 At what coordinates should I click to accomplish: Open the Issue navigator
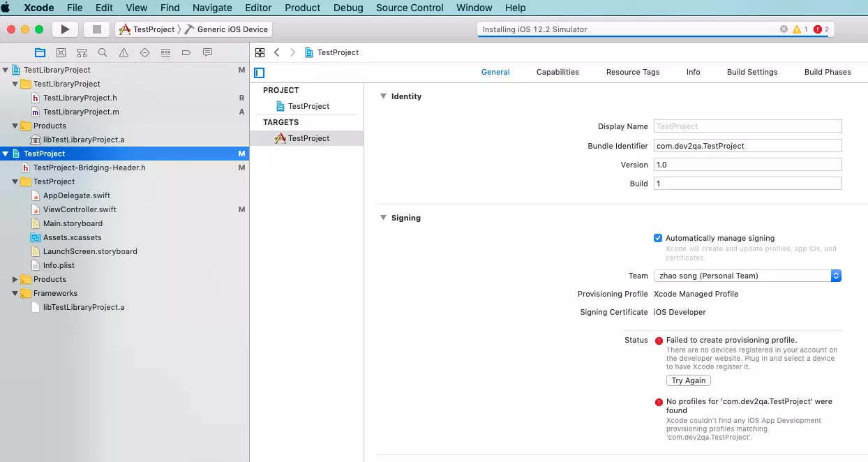pos(124,52)
